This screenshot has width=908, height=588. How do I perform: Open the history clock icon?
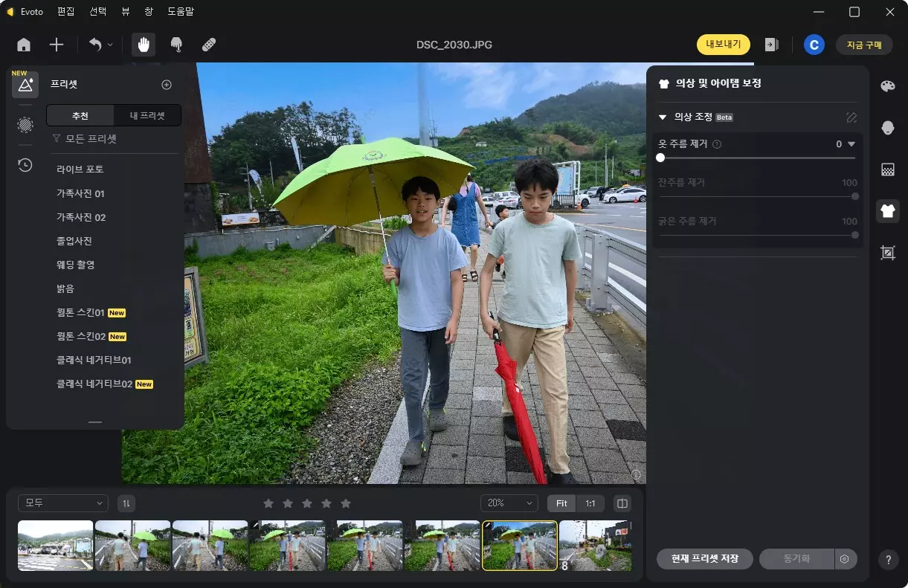(x=25, y=165)
